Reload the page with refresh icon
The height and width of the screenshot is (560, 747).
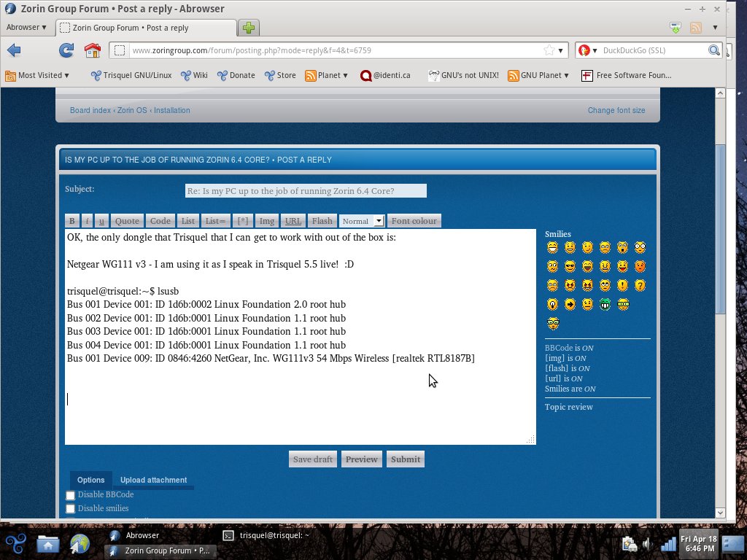click(66, 50)
